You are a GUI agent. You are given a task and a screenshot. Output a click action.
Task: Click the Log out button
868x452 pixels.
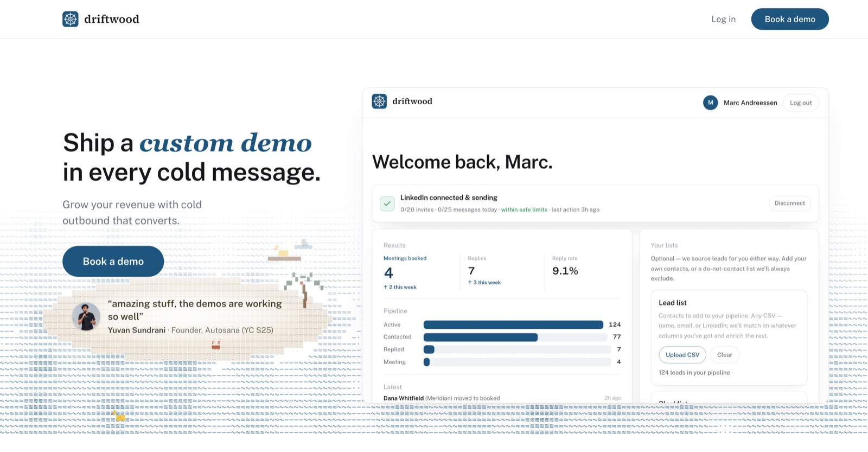click(x=801, y=103)
